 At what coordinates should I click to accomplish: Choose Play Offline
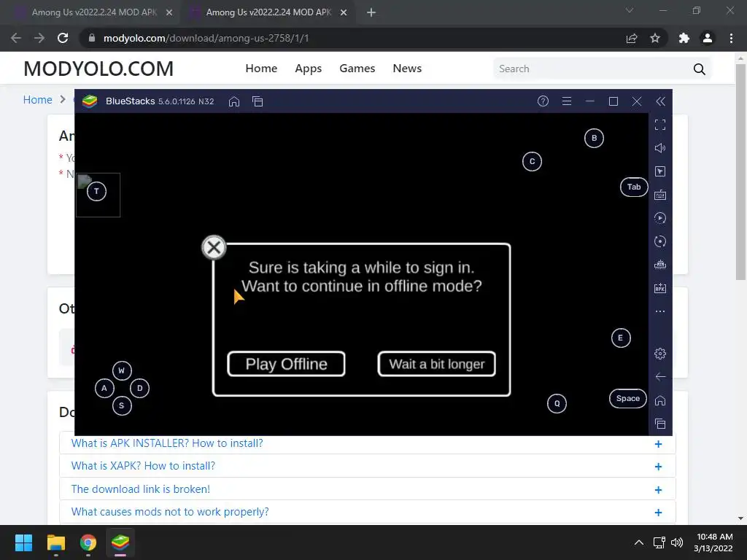(x=286, y=365)
